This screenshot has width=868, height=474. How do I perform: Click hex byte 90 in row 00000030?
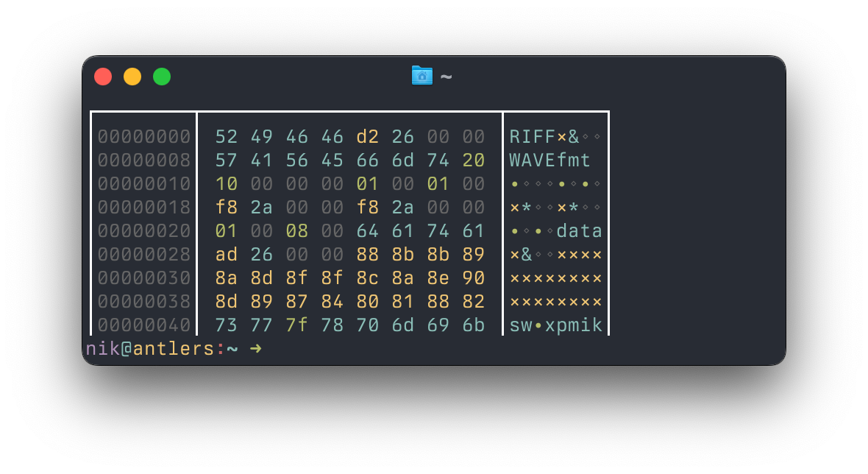coord(473,278)
